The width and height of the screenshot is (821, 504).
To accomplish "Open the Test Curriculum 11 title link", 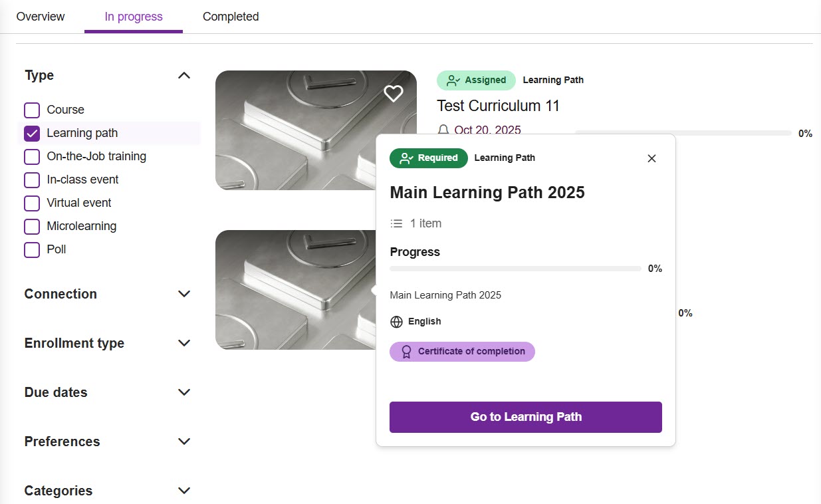I will click(x=498, y=106).
